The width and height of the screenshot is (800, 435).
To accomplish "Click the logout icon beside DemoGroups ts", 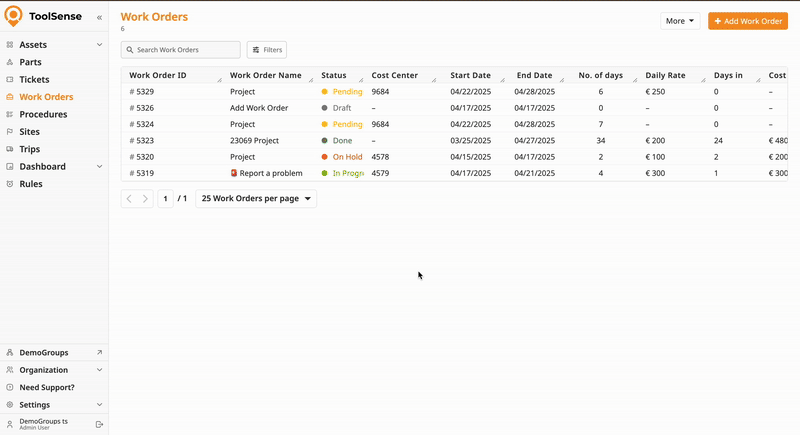I will coord(99,424).
